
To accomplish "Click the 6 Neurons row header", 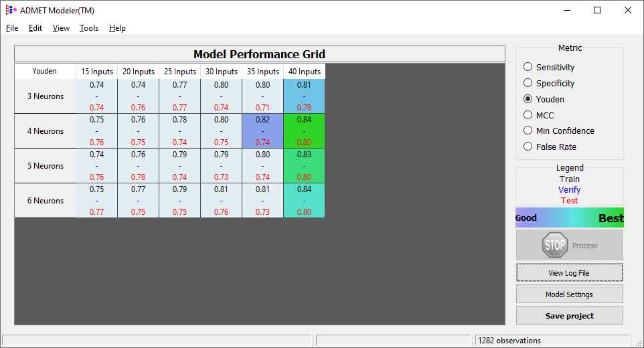I will 45,201.
